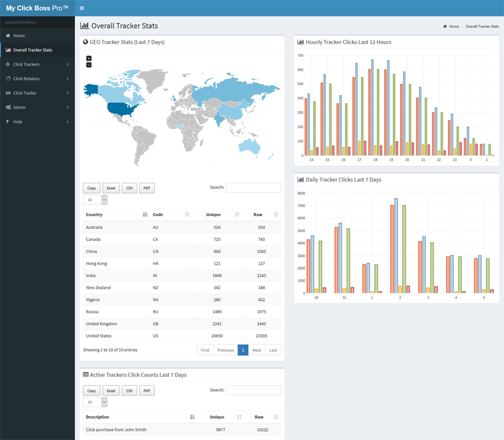Zoom out on the GEO map
The image size is (504, 440).
tap(89, 65)
